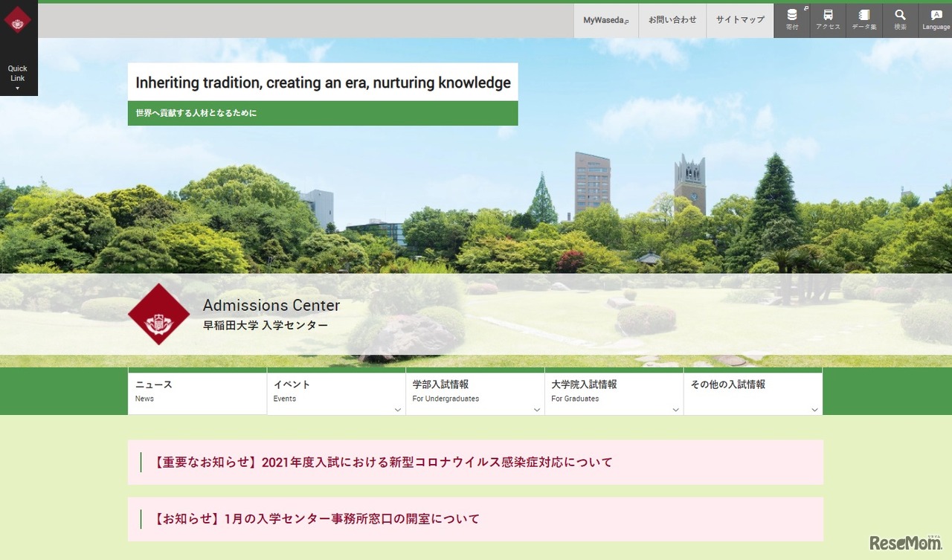Image resolution: width=952 pixels, height=560 pixels.
Task: Open the 大学院入試情報 graduate admissions dropdown
Action: coord(675,410)
